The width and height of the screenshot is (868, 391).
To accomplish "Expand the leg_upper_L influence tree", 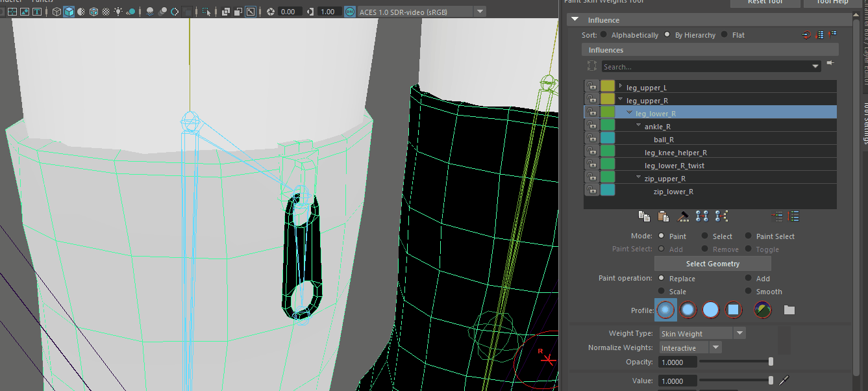I will [x=621, y=86].
